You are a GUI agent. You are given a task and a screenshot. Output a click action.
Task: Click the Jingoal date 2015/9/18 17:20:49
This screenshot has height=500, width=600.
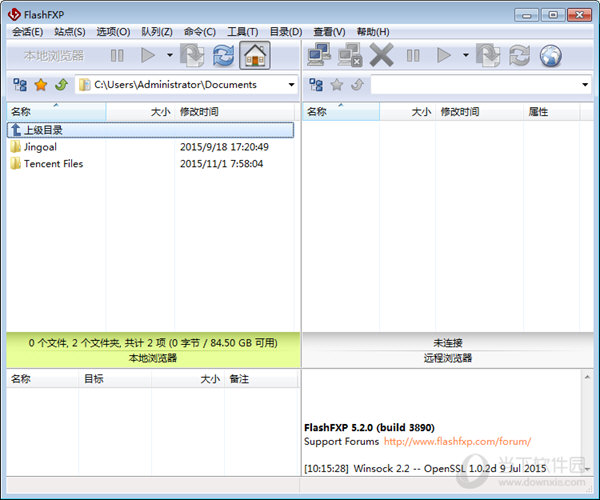[x=224, y=147]
